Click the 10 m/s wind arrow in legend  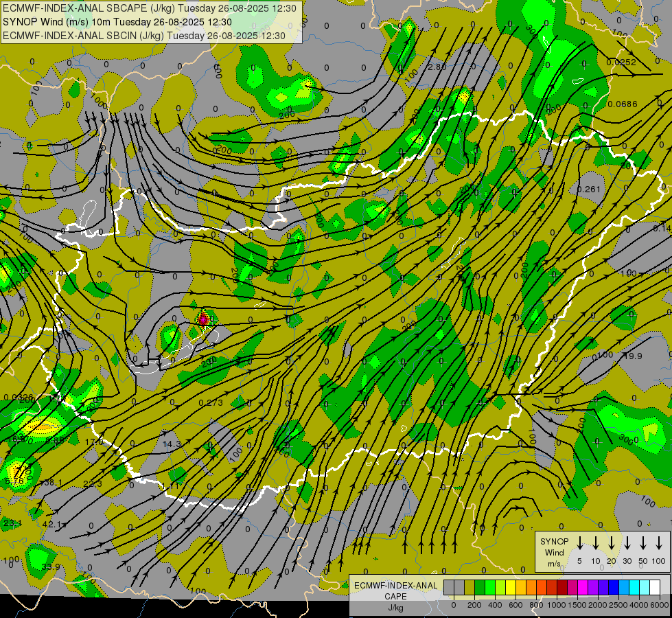596,543
